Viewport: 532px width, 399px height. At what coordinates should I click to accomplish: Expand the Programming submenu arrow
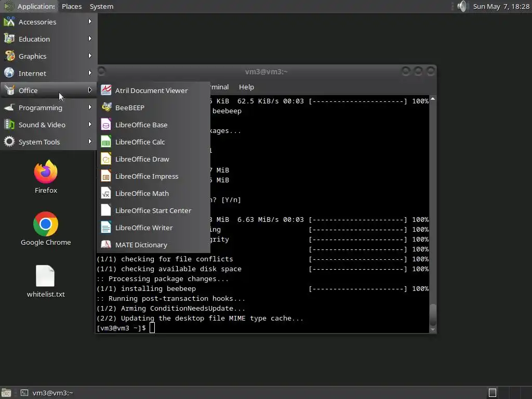tap(89, 107)
